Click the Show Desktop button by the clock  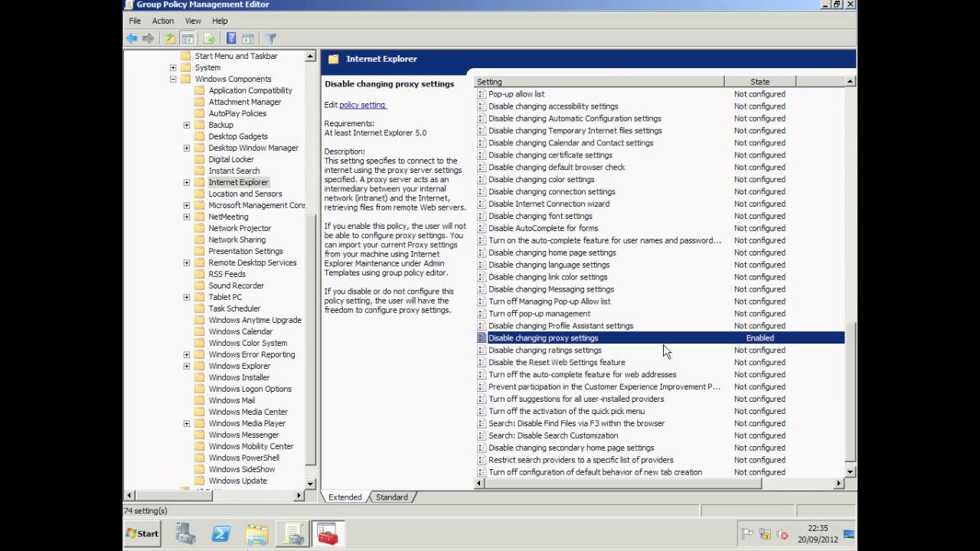pyautogui.click(x=849, y=534)
